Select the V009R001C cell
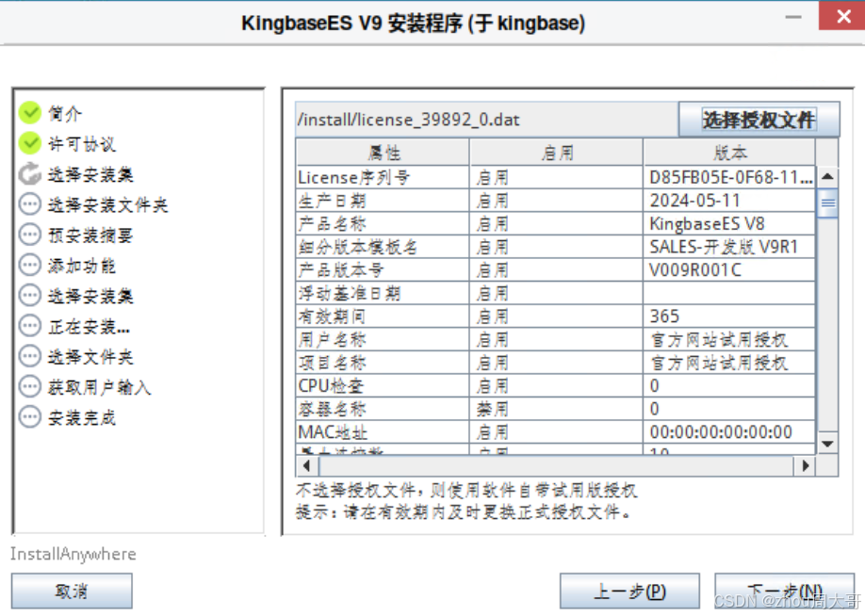The width and height of the screenshot is (865, 616). [x=729, y=270]
